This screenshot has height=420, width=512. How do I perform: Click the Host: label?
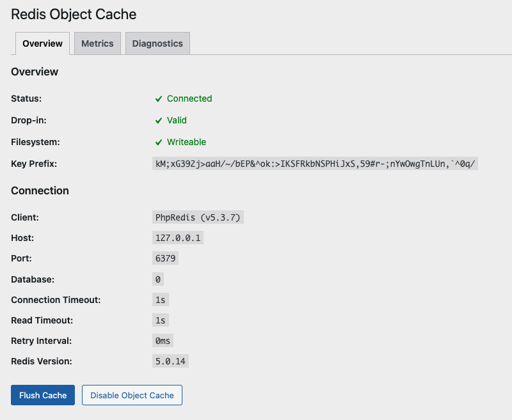tap(22, 238)
